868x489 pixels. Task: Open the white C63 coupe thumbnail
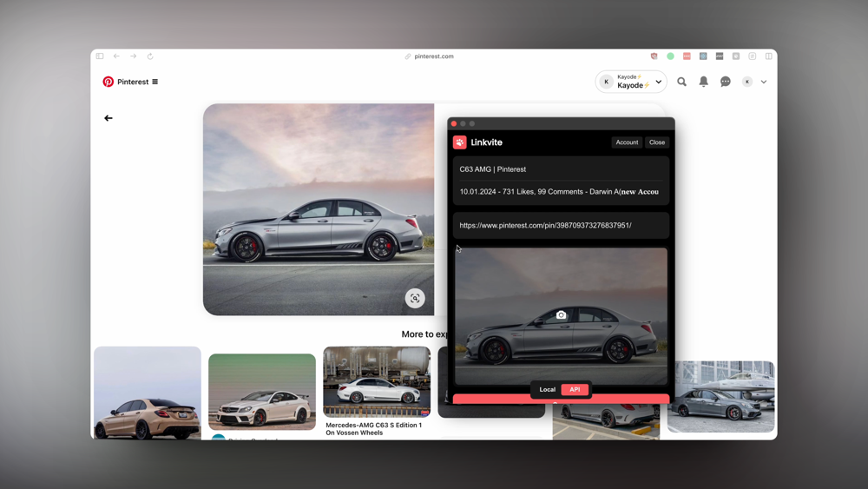click(x=262, y=392)
